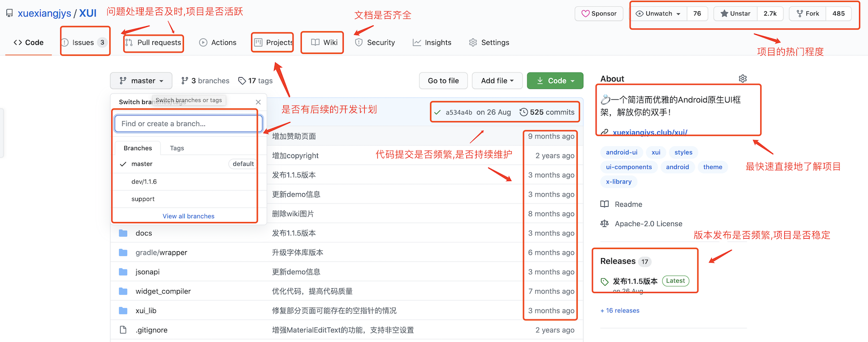Viewport: 868px width, 342px height.
Task: Click the release tag icon
Action: pos(605,282)
